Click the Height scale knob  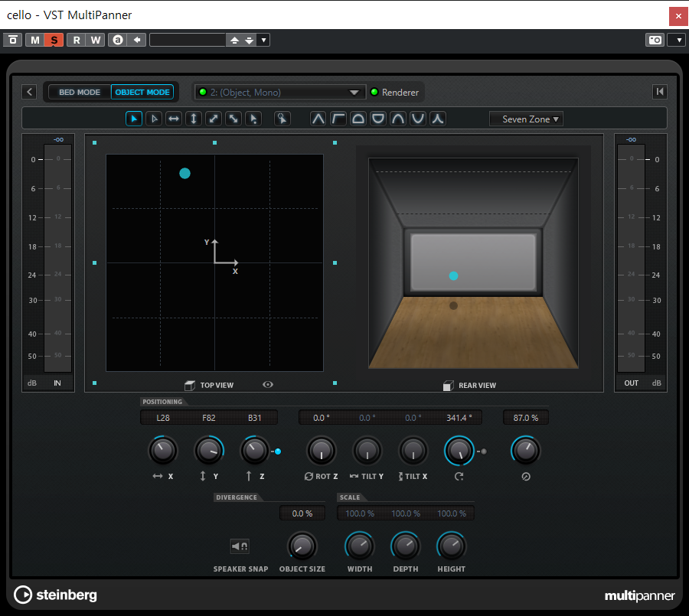451,546
